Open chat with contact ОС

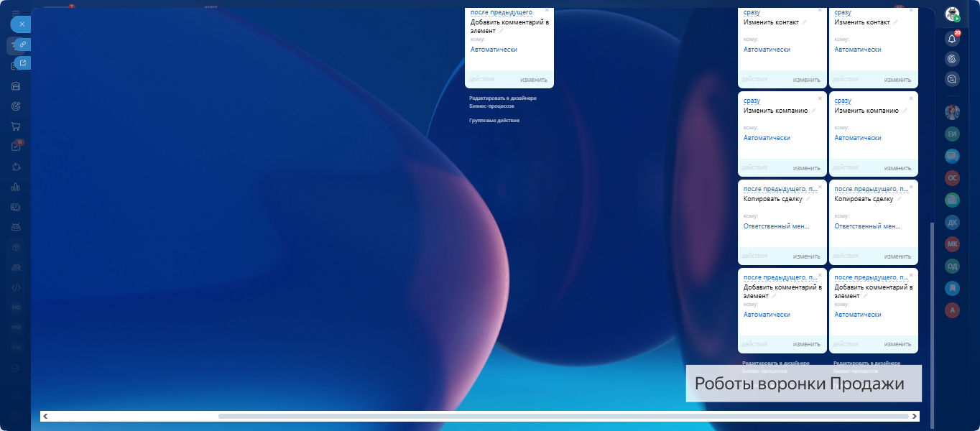[x=953, y=178]
